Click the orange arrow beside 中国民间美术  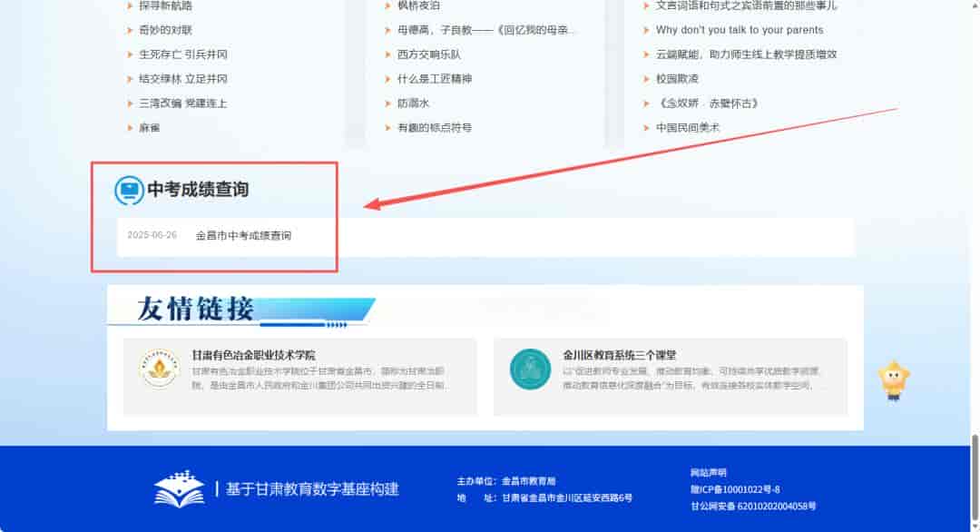pos(646,127)
